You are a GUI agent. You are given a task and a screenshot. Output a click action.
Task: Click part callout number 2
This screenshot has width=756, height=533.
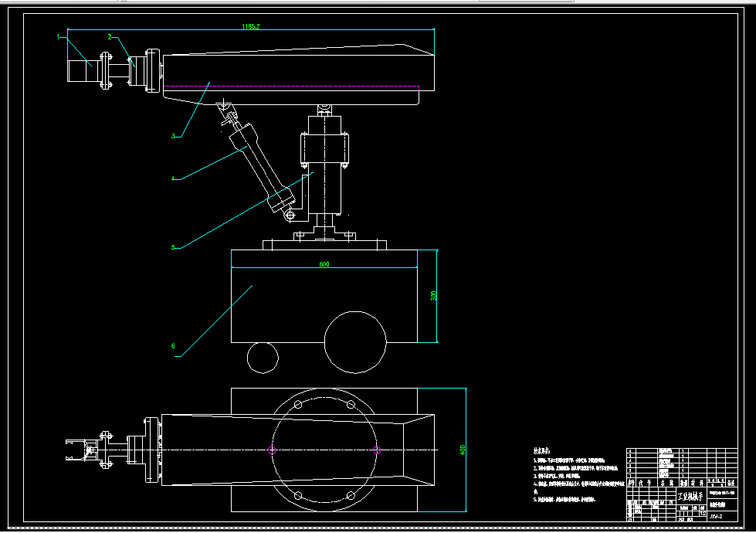tap(110, 36)
